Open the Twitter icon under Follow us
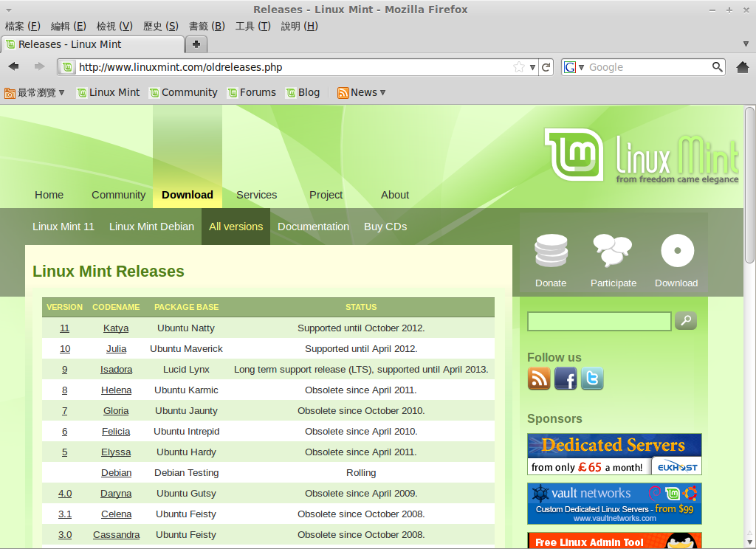The height and width of the screenshot is (549, 756). (x=592, y=379)
